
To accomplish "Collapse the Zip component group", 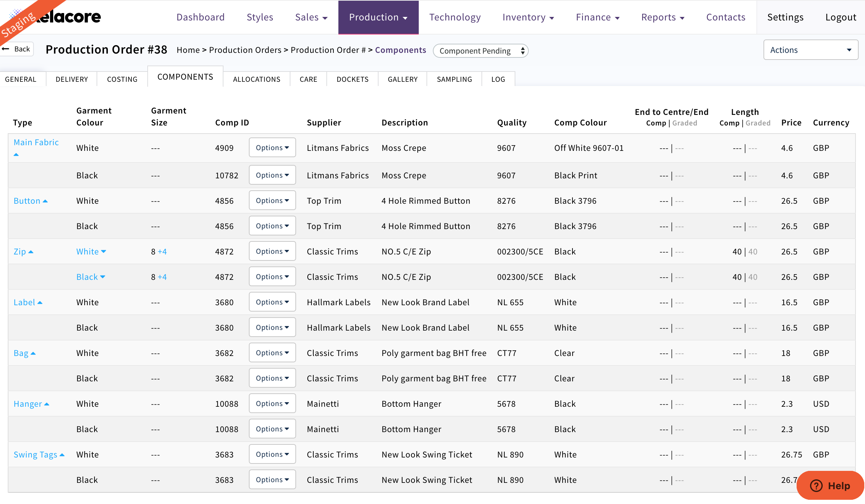I will (x=31, y=252).
